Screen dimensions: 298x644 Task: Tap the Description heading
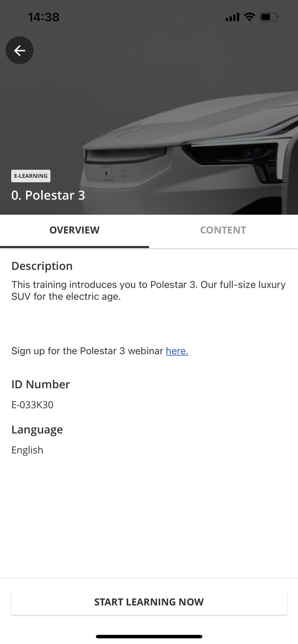coord(42,266)
